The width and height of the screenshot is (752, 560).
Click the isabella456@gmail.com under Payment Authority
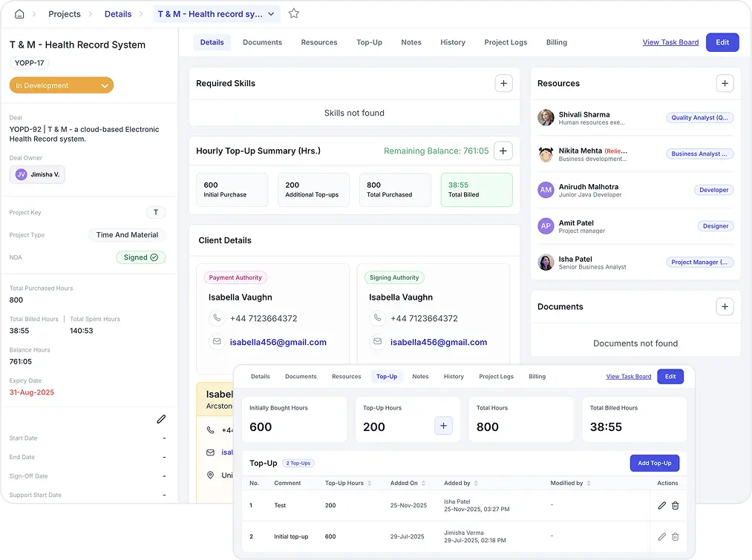(x=278, y=343)
